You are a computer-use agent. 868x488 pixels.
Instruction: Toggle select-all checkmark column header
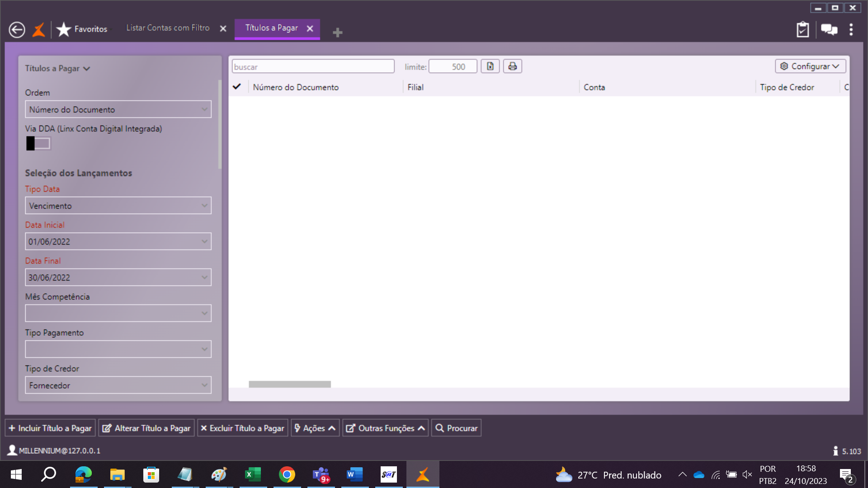coord(237,87)
